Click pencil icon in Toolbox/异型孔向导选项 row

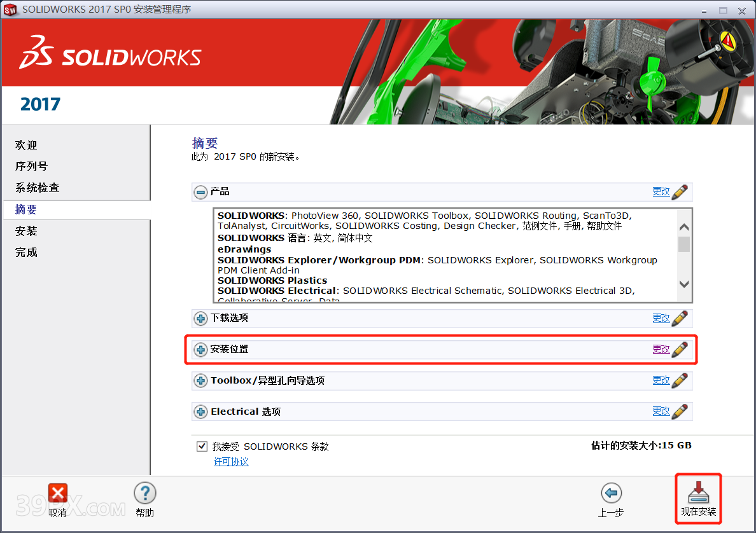click(x=680, y=380)
